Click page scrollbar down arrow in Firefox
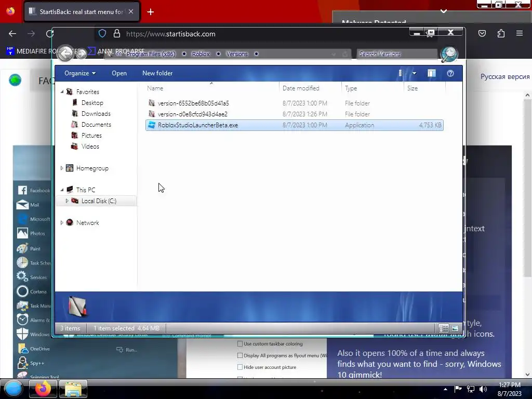This screenshot has width=532, height=399. tap(527, 375)
